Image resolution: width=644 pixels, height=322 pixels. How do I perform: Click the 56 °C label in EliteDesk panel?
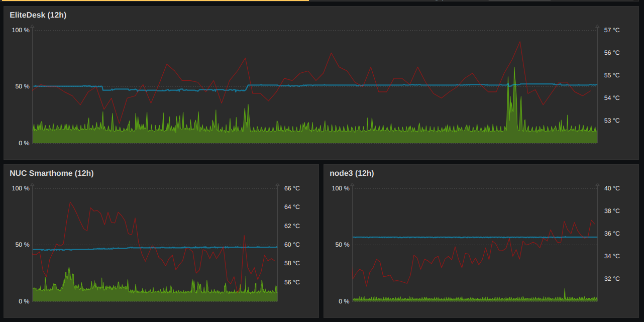612,53
